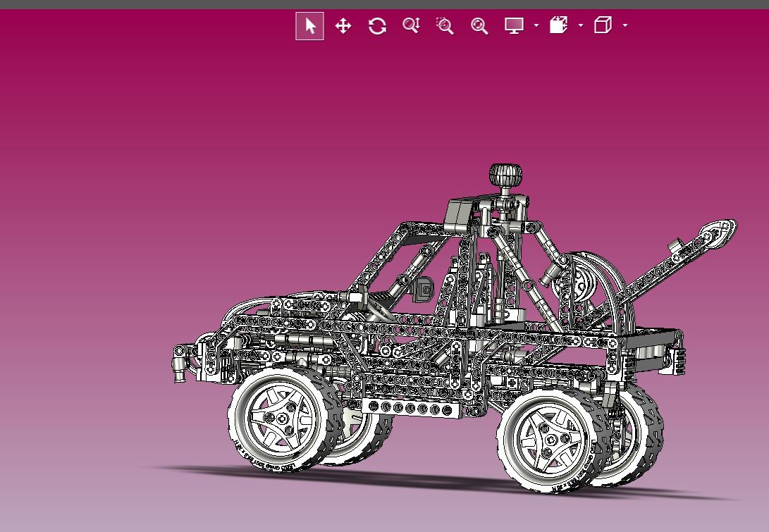
Task: Choose the Pan move tool
Action: [343, 25]
